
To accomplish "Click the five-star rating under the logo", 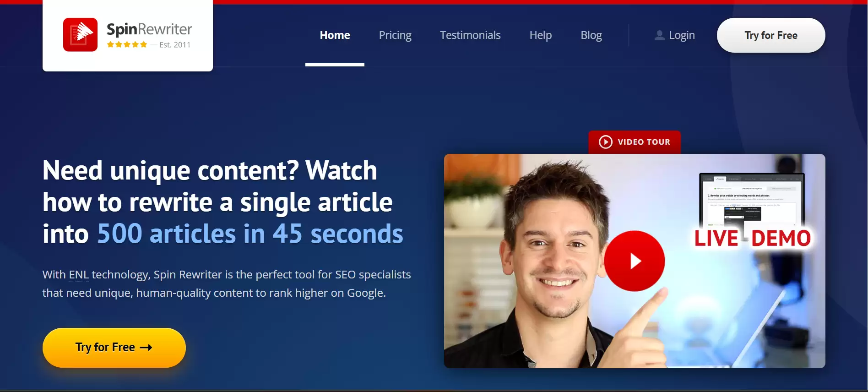I will [127, 44].
